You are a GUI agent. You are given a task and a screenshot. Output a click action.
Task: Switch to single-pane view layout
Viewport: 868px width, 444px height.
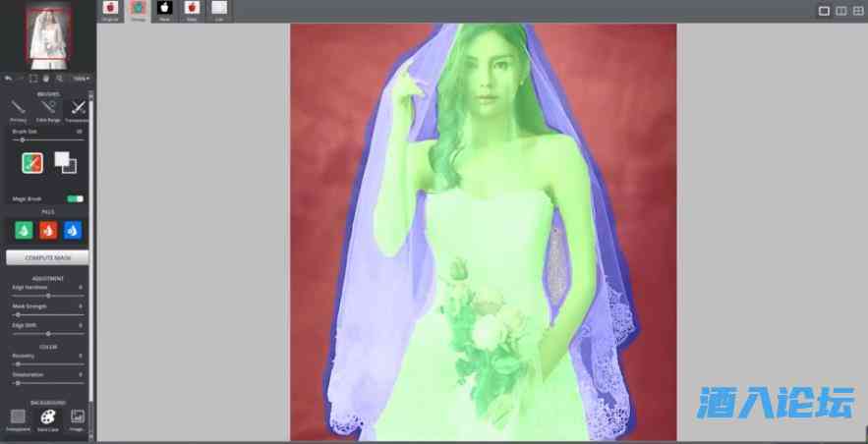pos(824,11)
